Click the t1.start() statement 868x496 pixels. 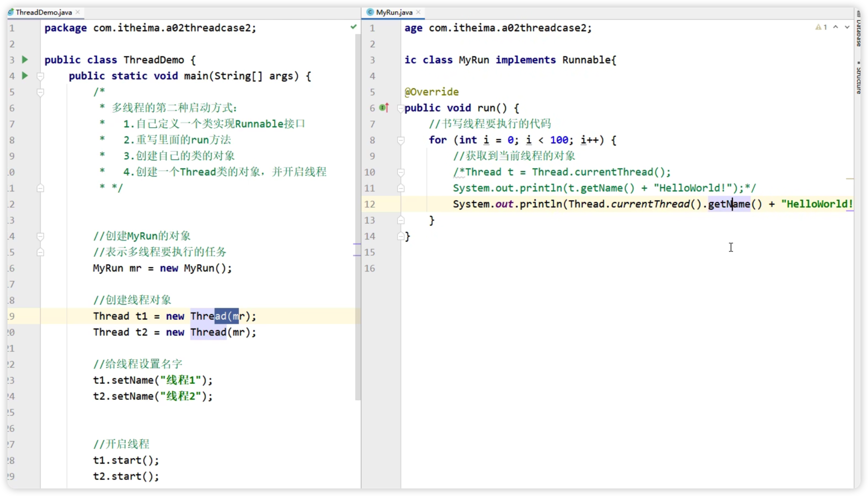pos(126,460)
